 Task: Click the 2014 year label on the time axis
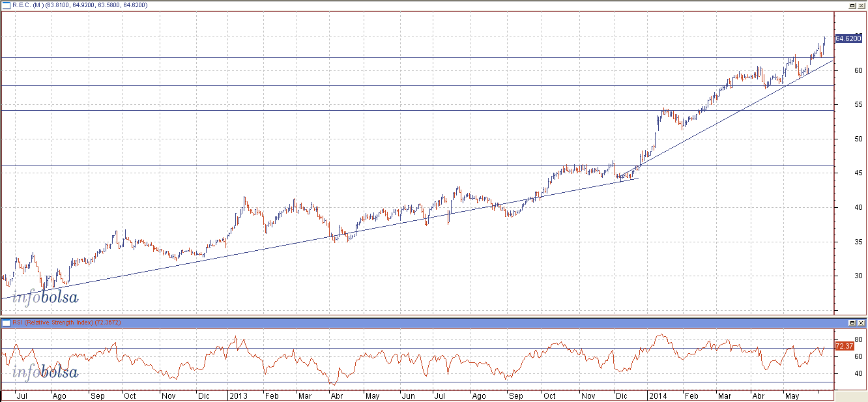(657, 395)
